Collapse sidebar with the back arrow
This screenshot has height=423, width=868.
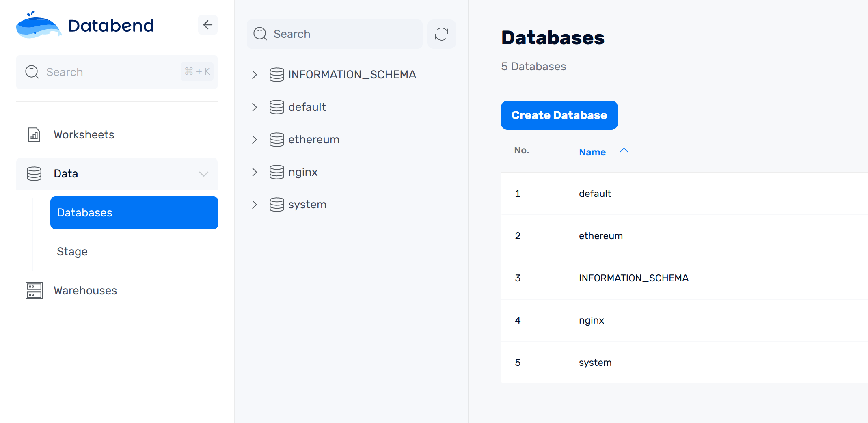pyautogui.click(x=207, y=25)
